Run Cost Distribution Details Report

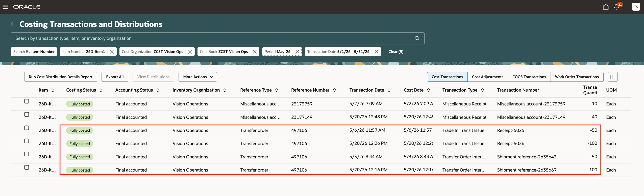(x=61, y=77)
